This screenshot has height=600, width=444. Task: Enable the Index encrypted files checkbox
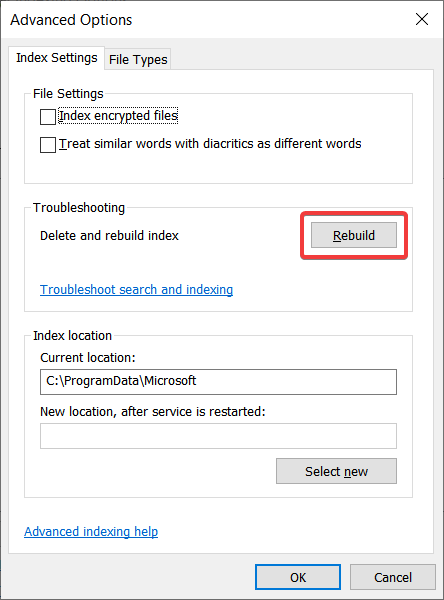pos(48,117)
